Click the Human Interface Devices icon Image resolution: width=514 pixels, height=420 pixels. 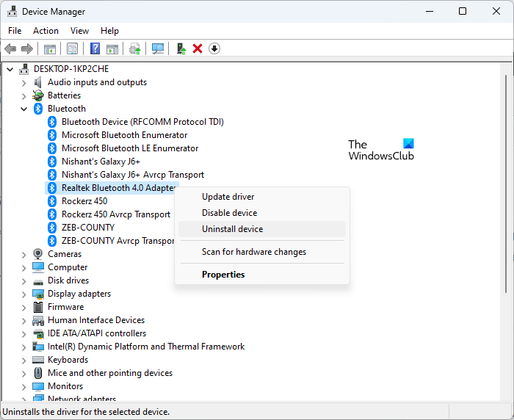click(38, 320)
